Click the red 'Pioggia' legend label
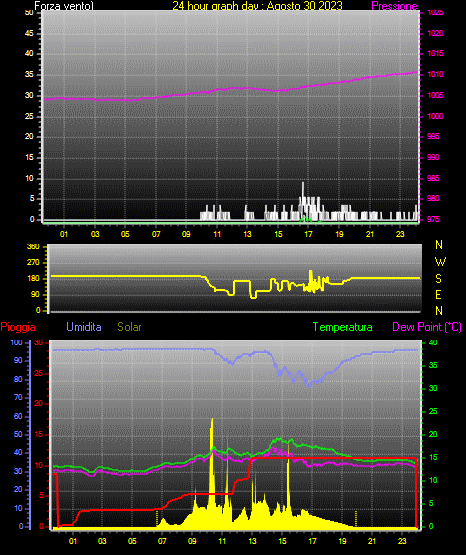This screenshot has width=466, height=555. click(x=18, y=327)
